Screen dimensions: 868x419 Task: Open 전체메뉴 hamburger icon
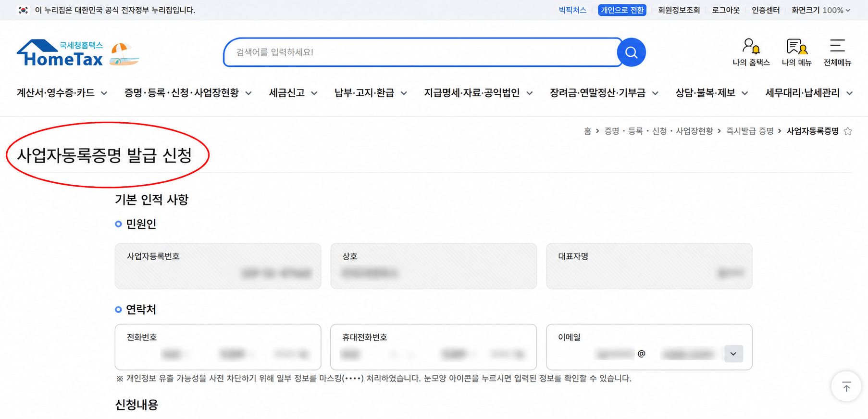837,52
